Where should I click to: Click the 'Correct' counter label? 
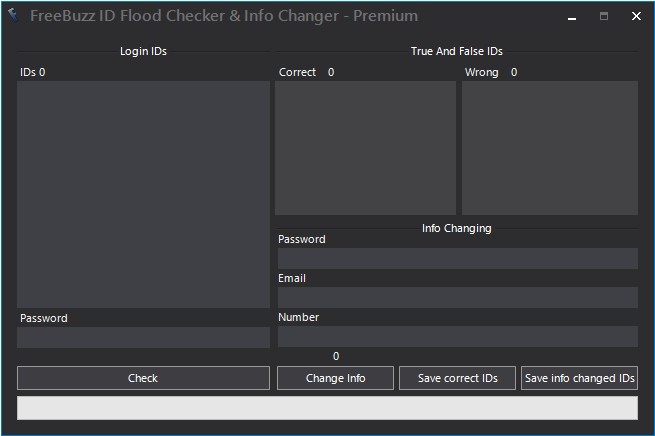297,72
